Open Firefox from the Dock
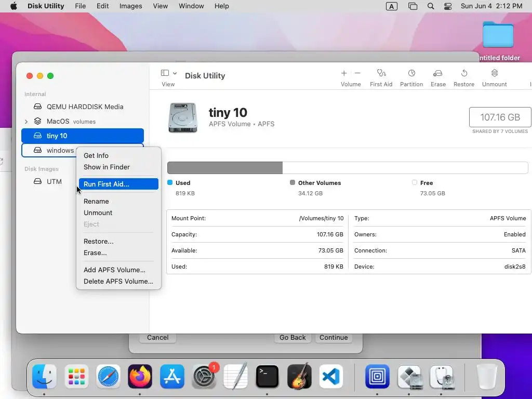The width and height of the screenshot is (532, 399). point(140,376)
